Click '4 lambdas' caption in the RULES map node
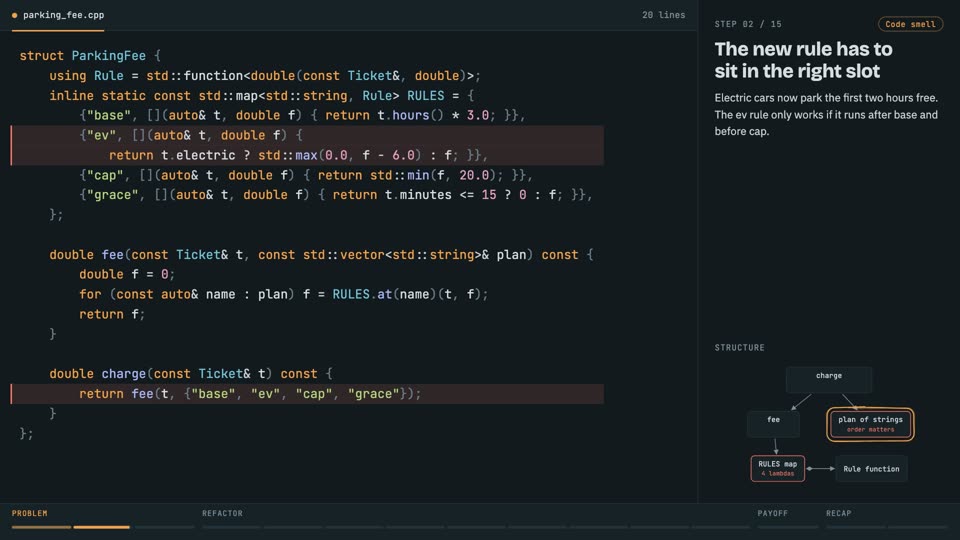 778,473
